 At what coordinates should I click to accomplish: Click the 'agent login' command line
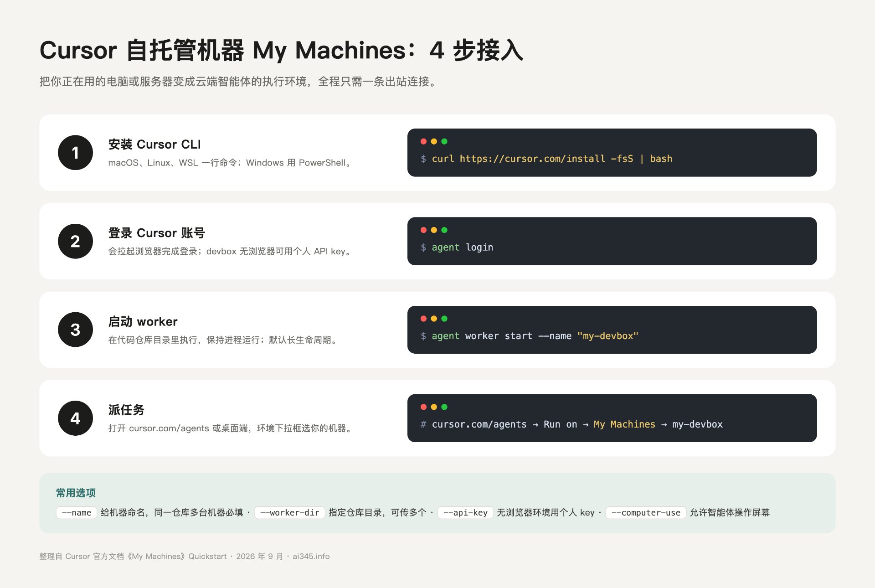tap(462, 247)
